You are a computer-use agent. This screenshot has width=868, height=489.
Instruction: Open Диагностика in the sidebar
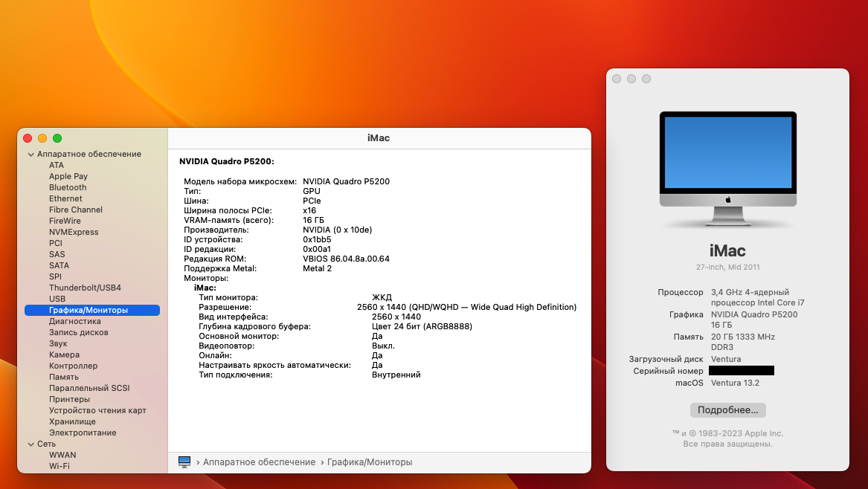tap(74, 321)
